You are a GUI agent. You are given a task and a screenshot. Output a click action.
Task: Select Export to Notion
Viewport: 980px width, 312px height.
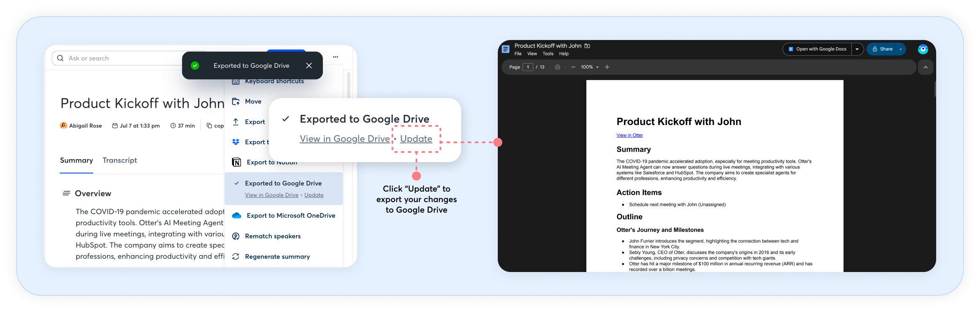coord(271,163)
